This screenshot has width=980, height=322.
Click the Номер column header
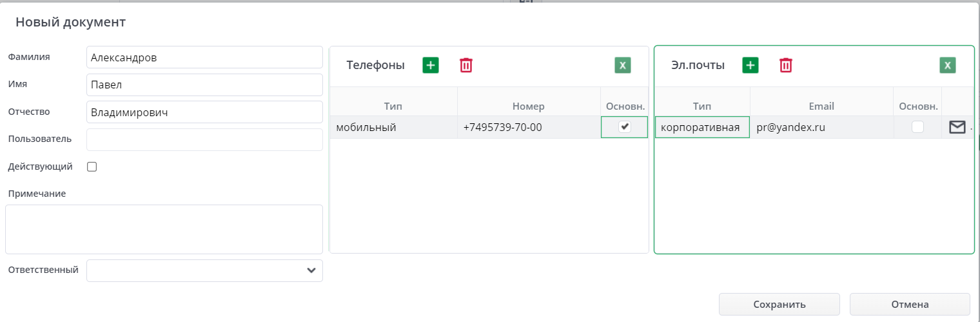click(528, 106)
